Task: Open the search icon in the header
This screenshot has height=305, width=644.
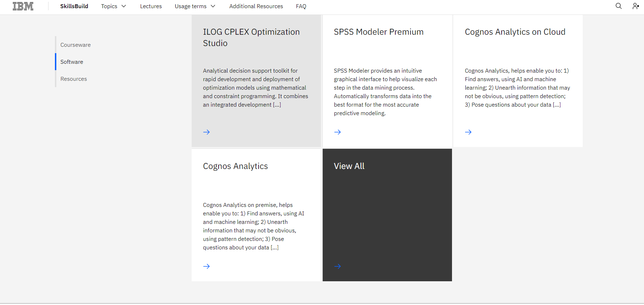Action: point(618,6)
